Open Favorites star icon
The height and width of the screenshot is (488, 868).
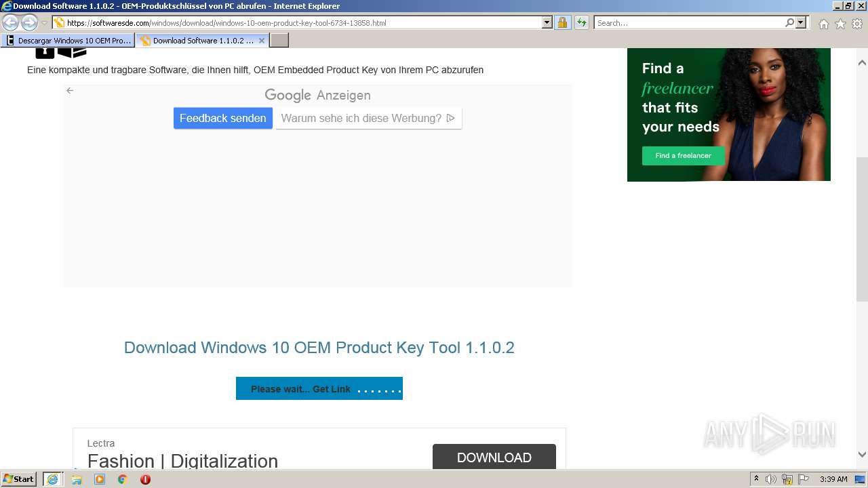[x=840, y=24]
